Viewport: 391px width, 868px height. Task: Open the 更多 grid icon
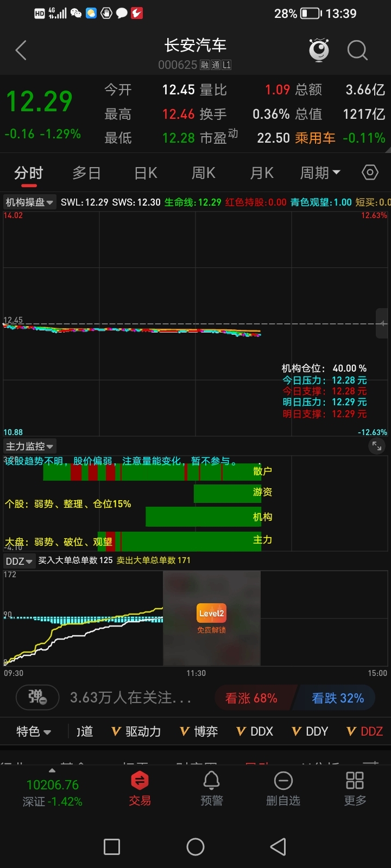coord(355,789)
